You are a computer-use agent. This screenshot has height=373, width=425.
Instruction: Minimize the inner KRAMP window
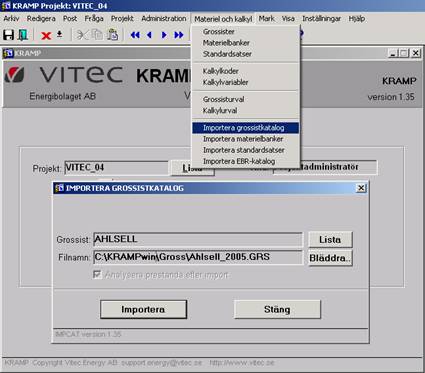coord(393,53)
